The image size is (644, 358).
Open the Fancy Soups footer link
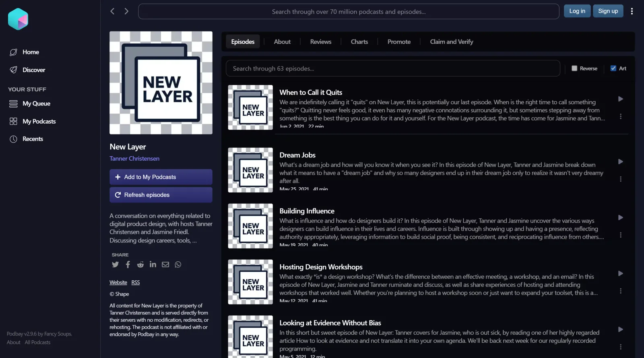tap(58, 334)
